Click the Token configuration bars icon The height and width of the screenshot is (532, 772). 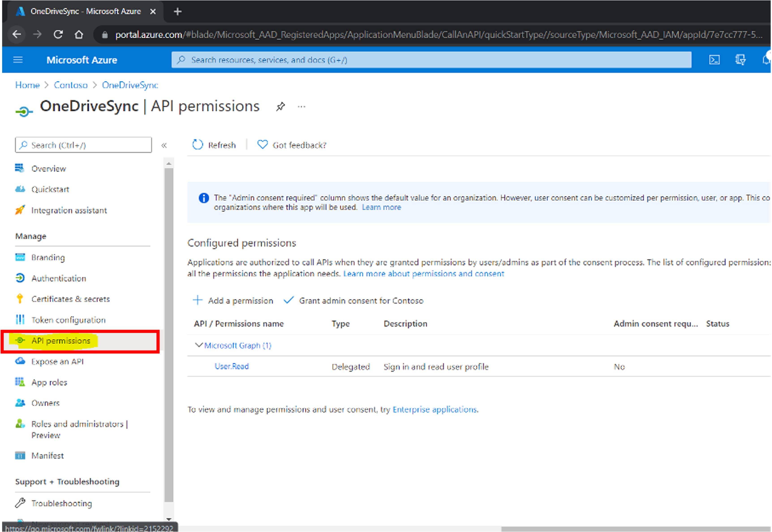tap(20, 320)
